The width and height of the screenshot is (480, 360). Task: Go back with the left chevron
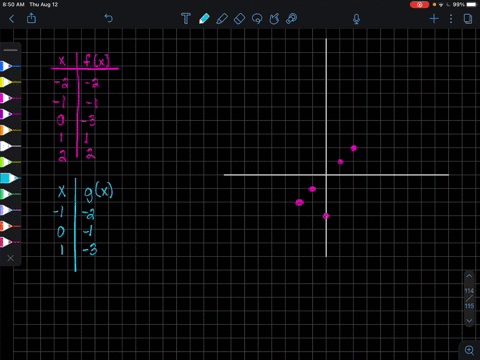pyautogui.click(x=12, y=19)
